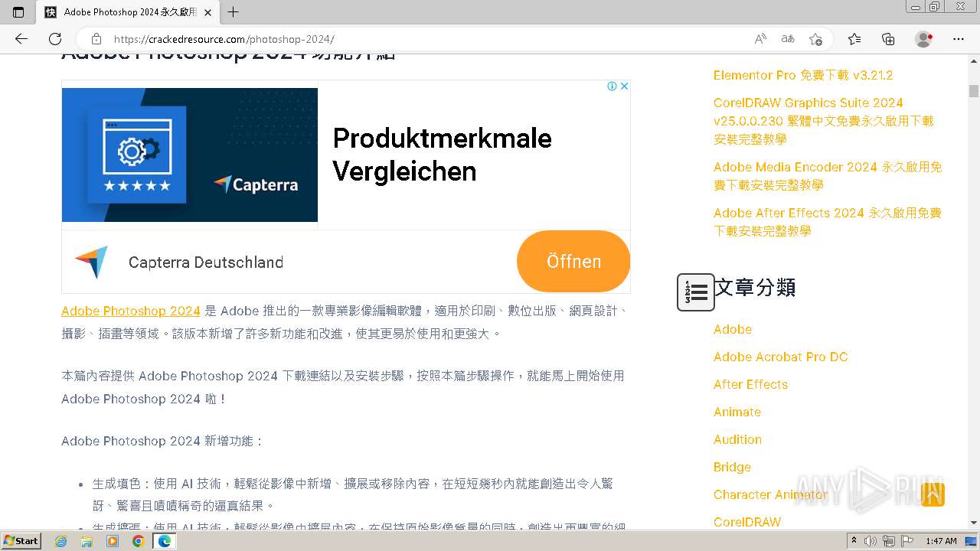
Task: Click the Öffnen button
Action: [x=573, y=262]
